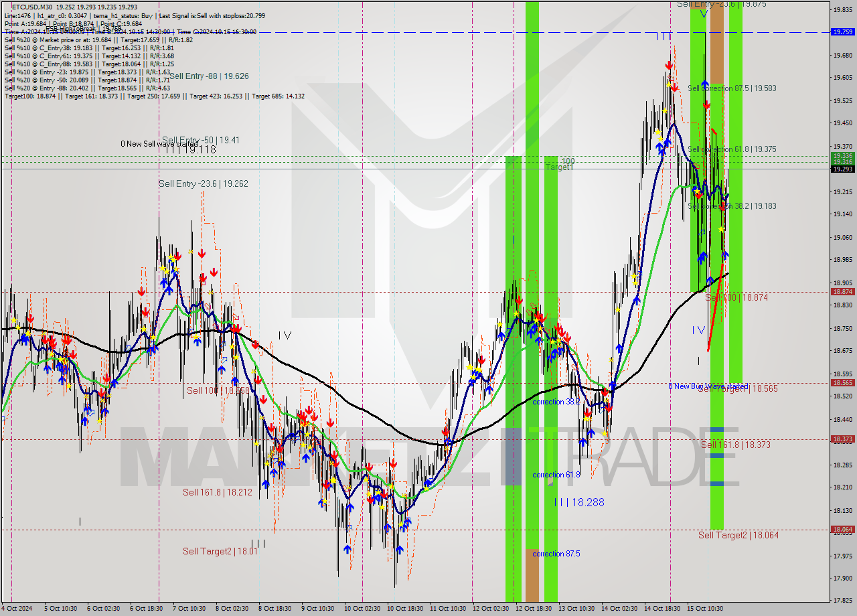Click the '0 New Sell wave started' label

[158, 144]
